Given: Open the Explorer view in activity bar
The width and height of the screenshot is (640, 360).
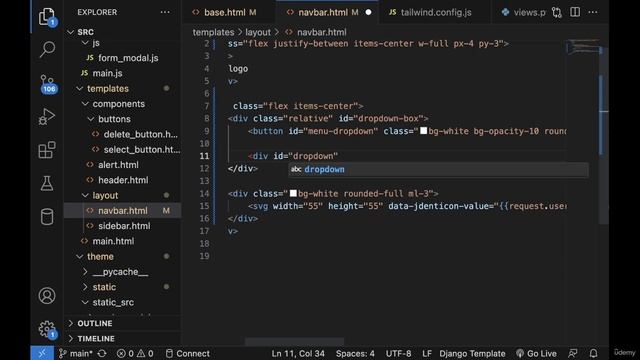Looking at the screenshot, I should 47,17.
